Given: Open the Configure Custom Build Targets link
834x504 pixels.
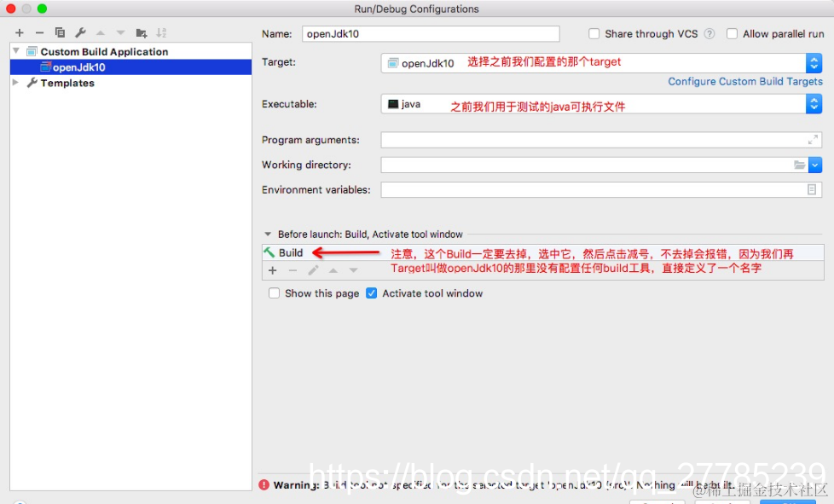Looking at the screenshot, I should 745,81.
